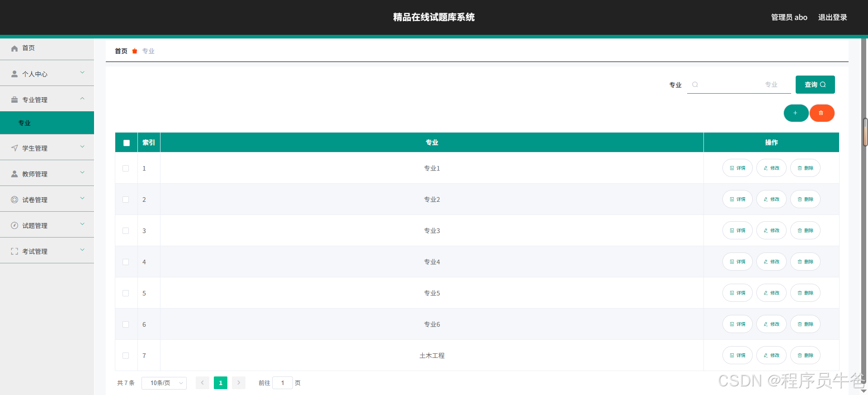Click the orange trash bulk-delete button
Image resolution: width=868 pixels, height=395 pixels.
(821, 113)
